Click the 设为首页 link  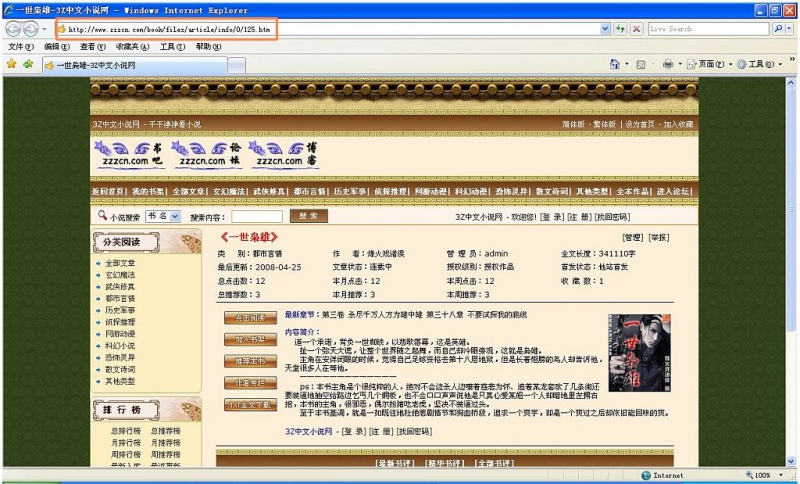640,124
